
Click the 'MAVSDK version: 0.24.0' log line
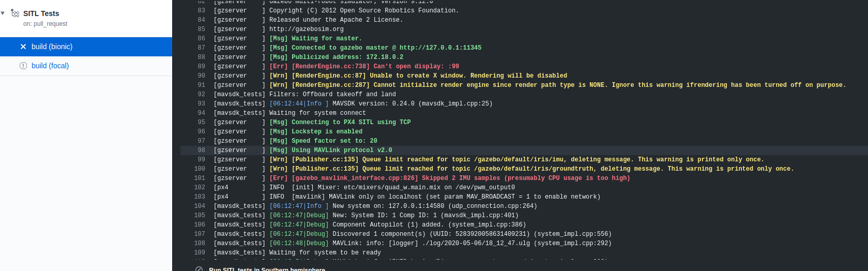coord(524,103)
